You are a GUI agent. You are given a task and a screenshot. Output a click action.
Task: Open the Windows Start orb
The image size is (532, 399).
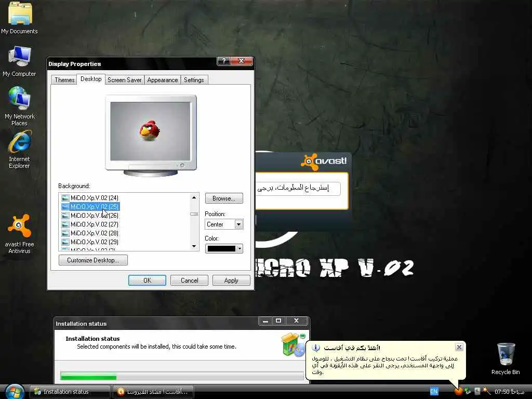coord(15,392)
